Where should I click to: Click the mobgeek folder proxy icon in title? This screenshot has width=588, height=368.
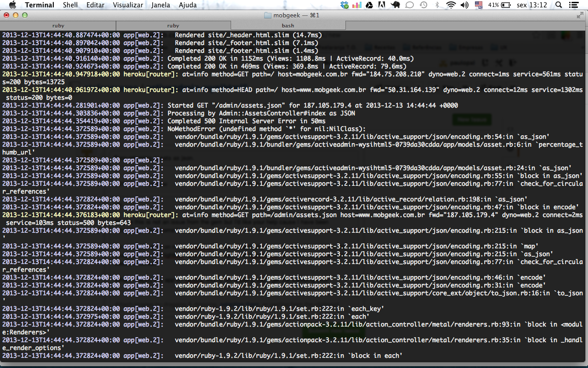[x=268, y=15]
